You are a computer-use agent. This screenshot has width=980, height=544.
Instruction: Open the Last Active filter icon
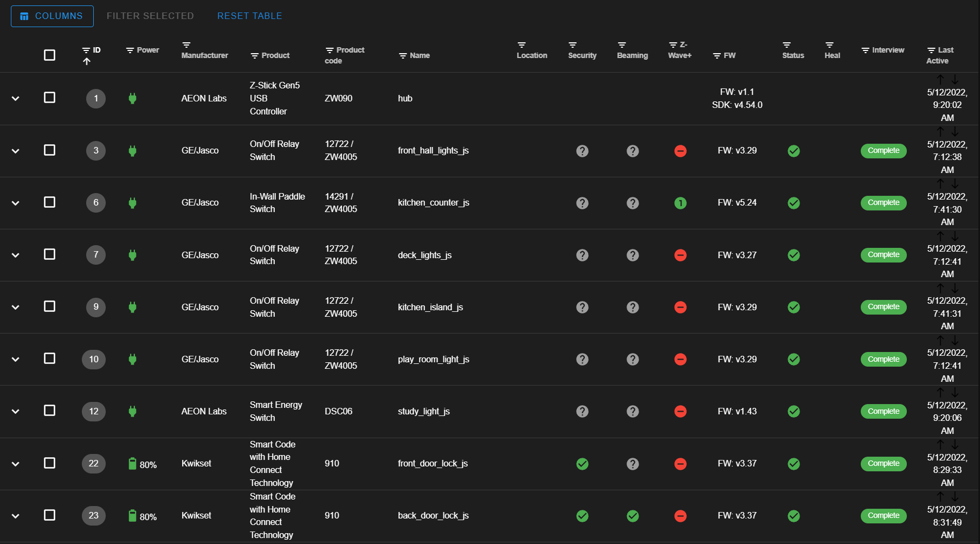931,50
